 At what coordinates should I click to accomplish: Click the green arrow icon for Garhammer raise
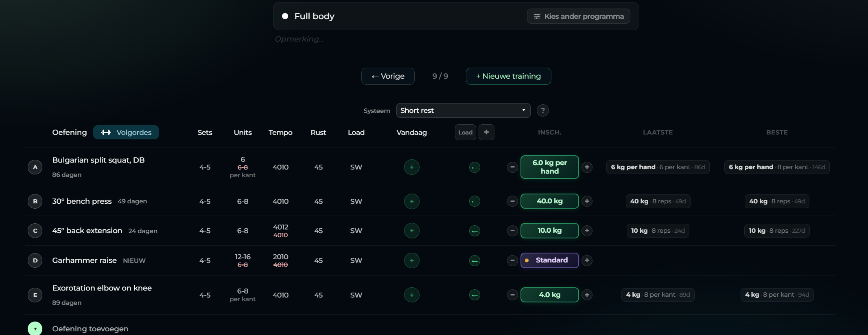pos(474,261)
